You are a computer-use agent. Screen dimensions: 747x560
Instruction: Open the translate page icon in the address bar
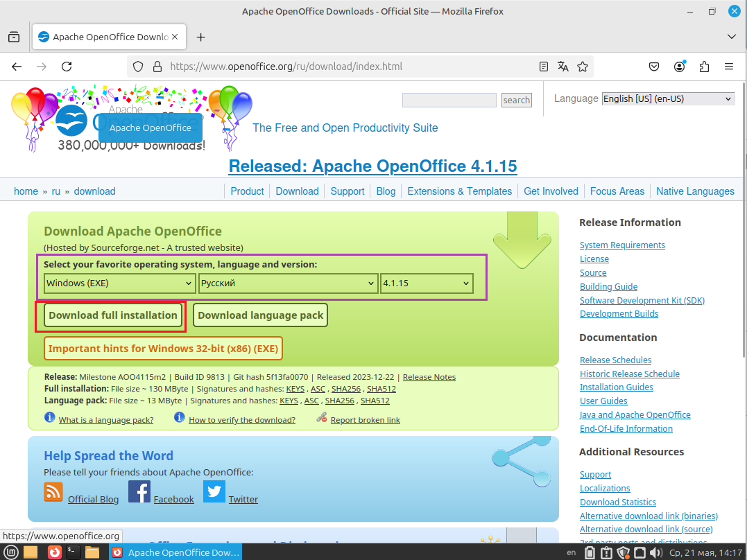pos(563,67)
